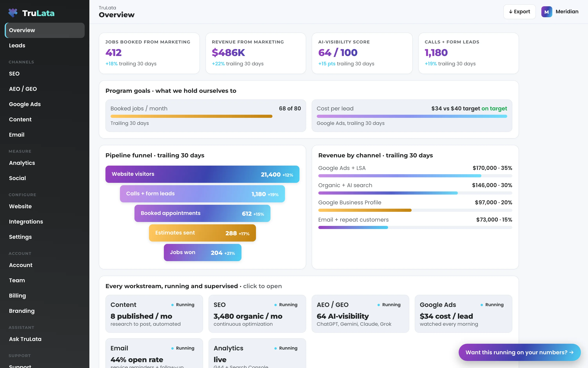Open Analytics in sidebar
The height and width of the screenshot is (368, 588).
click(45, 163)
